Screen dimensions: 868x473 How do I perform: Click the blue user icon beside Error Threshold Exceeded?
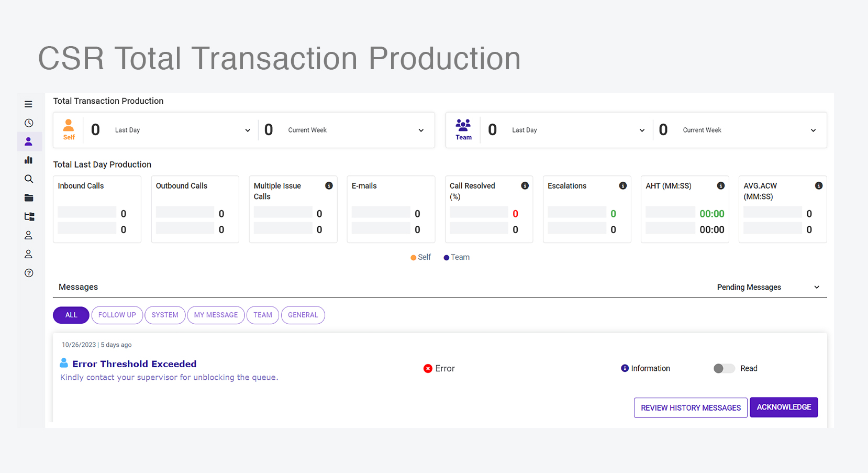tap(64, 362)
